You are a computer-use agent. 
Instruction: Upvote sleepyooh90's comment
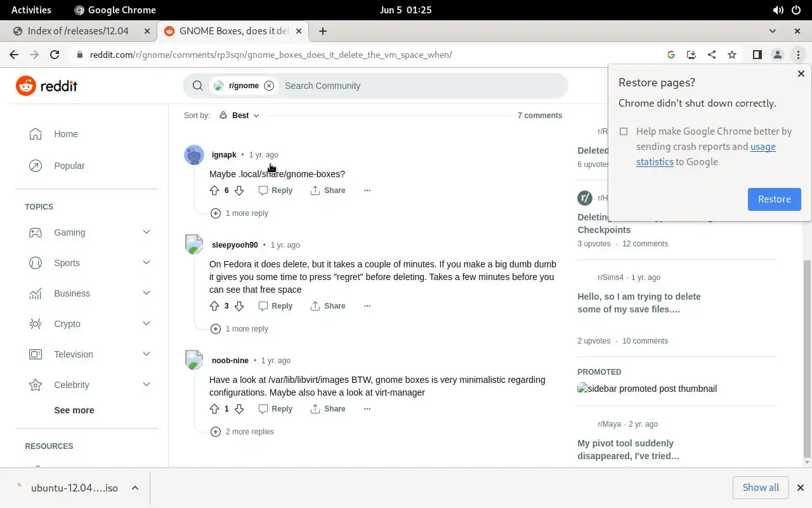click(214, 306)
